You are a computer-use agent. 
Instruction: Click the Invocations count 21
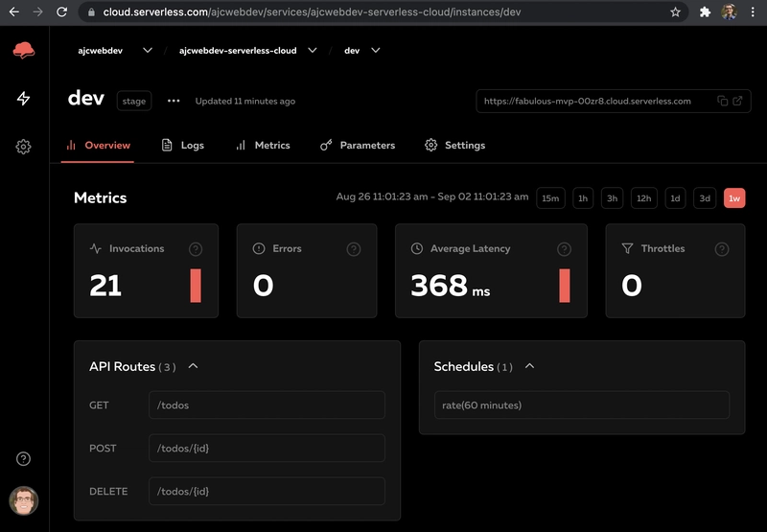(105, 286)
